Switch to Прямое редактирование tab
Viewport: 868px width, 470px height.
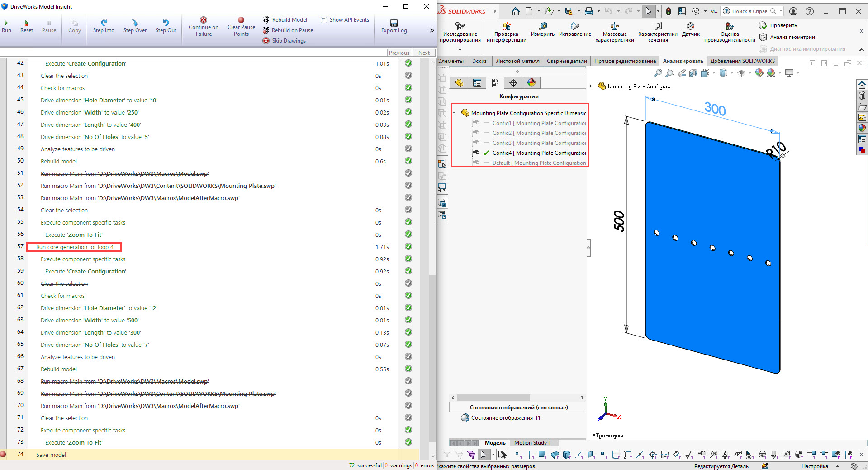coord(625,61)
